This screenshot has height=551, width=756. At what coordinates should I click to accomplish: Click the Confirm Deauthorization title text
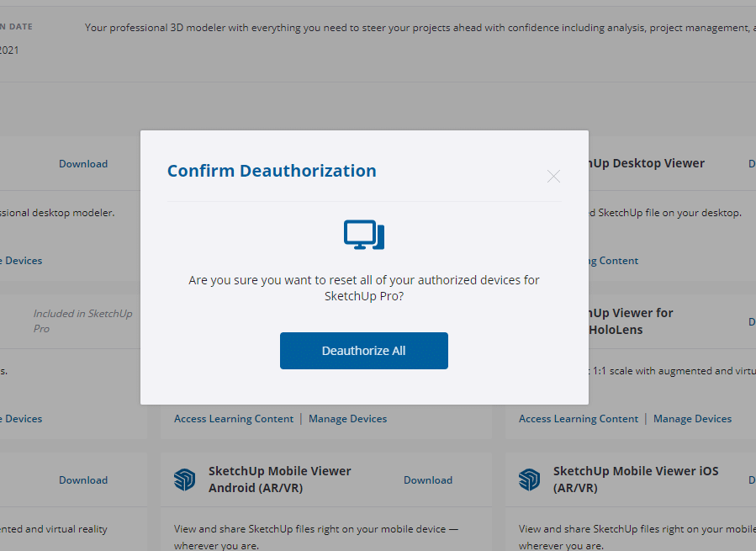pos(272,171)
